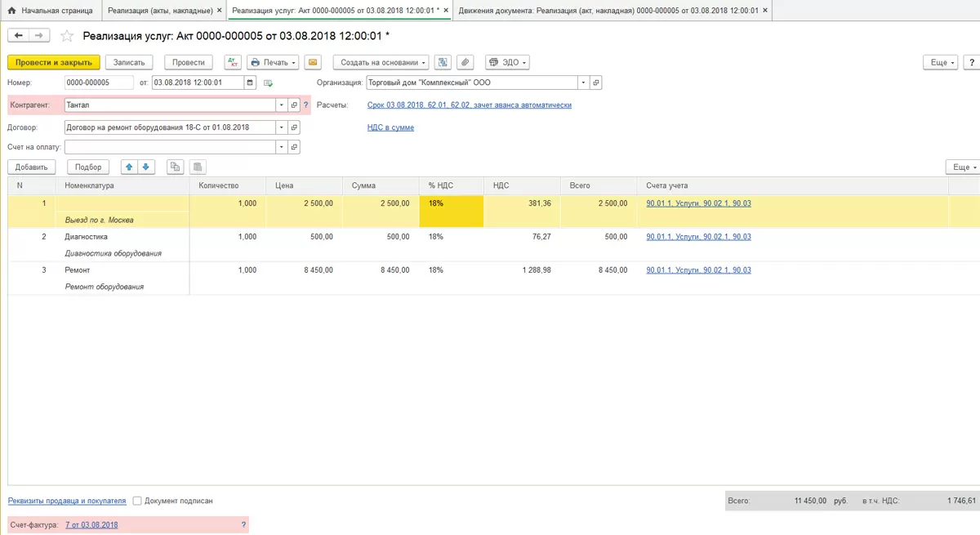The height and width of the screenshot is (535, 980).
Task: Add document to favorites with the star icon
Action: 67,36
